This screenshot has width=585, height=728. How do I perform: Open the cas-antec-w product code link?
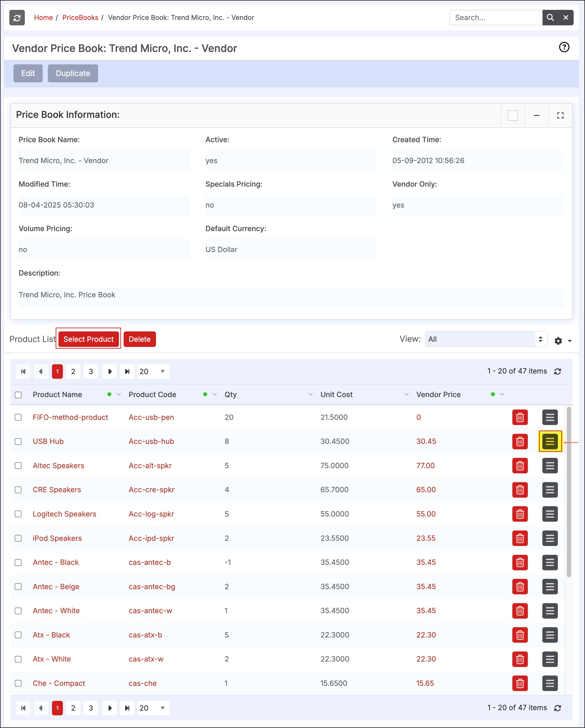pyautogui.click(x=150, y=610)
